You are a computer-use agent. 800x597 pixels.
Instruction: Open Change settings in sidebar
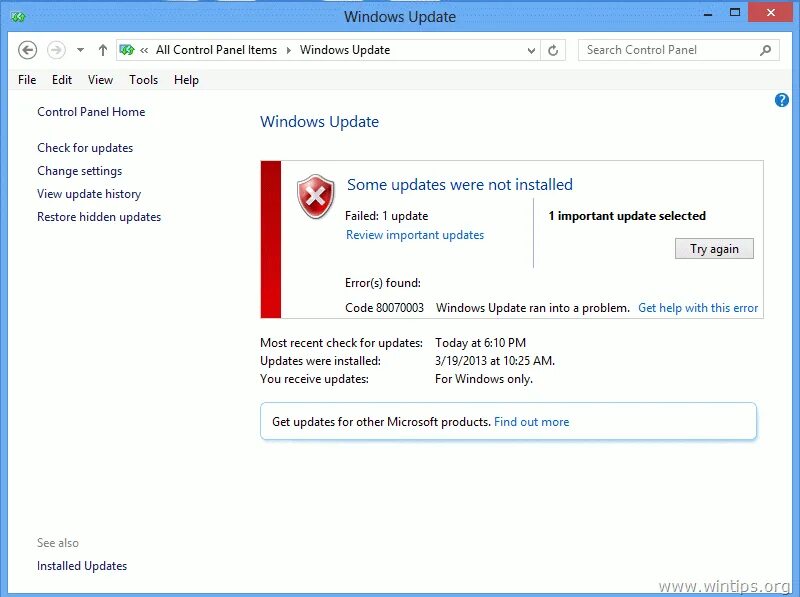point(80,171)
